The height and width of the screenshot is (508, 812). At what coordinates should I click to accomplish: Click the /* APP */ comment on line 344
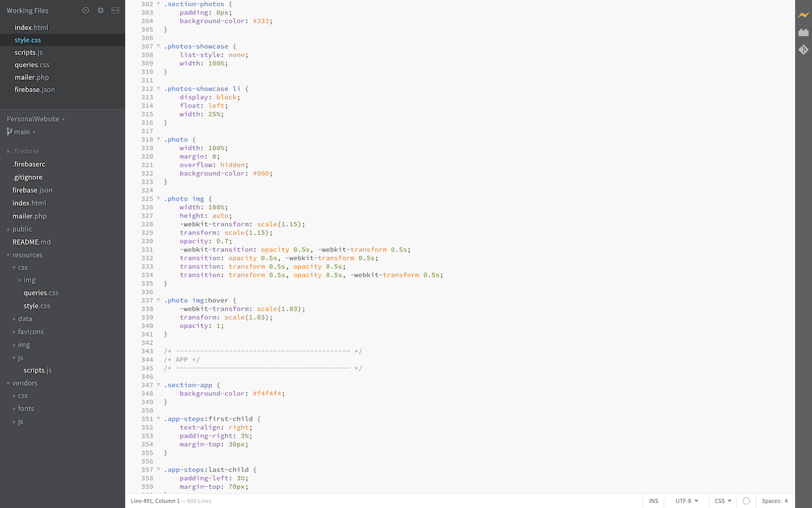(x=182, y=360)
